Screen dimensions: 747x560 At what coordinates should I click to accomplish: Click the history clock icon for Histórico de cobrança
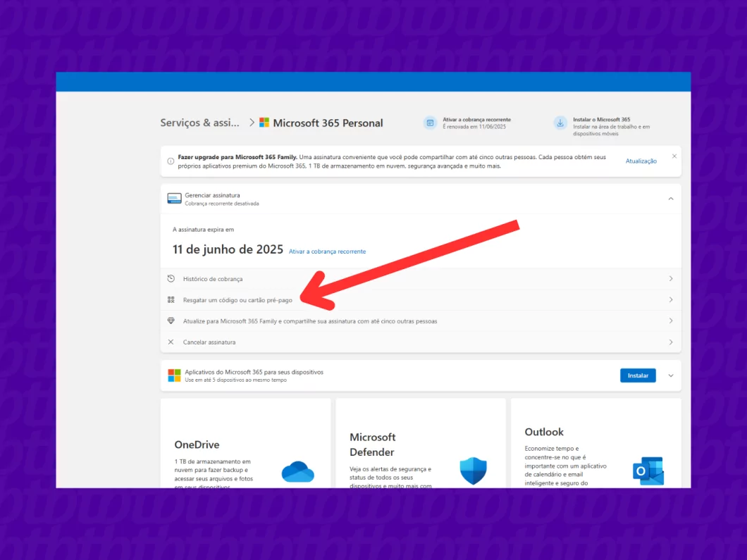171,278
